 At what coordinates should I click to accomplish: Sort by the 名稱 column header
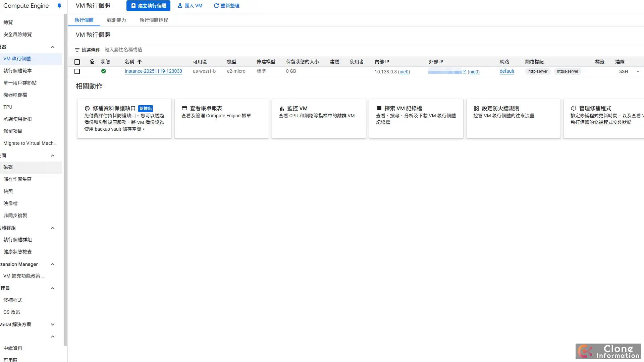[x=129, y=62]
